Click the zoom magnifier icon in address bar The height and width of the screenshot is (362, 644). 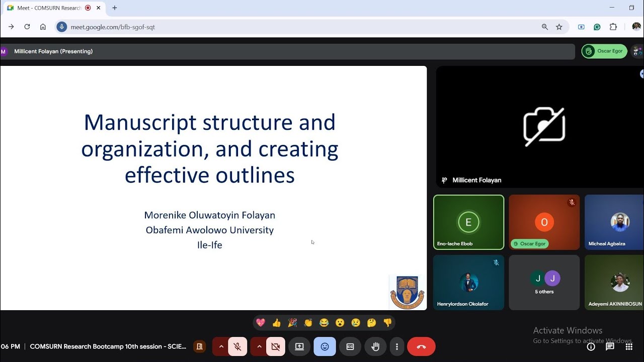click(x=545, y=27)
